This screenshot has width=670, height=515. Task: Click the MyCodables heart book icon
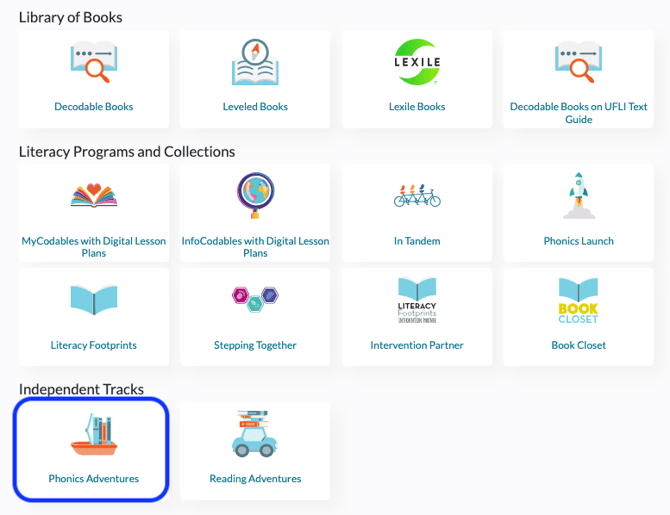tap(93, 194)
